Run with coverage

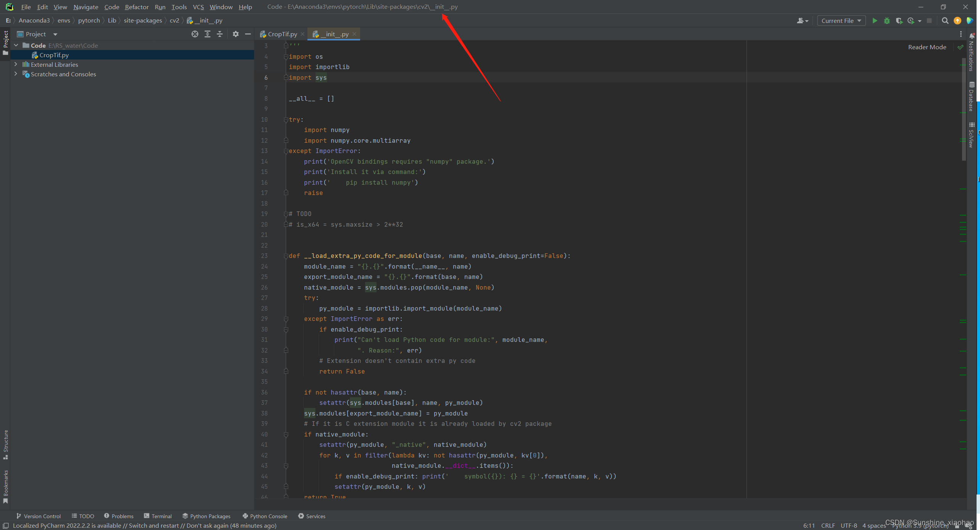[899, 21]
